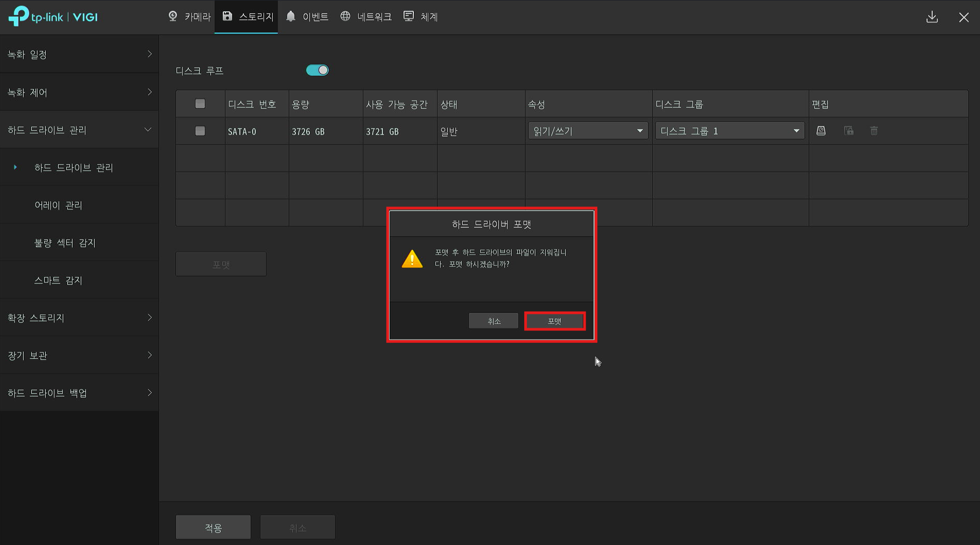Click the trash icon in SATA-0 row

tap(874, 131)
